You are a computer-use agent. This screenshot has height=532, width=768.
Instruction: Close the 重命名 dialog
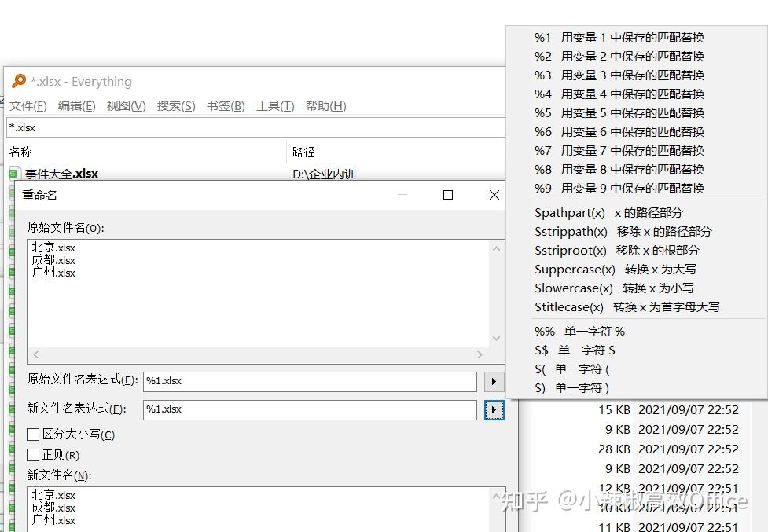[494, 195]
